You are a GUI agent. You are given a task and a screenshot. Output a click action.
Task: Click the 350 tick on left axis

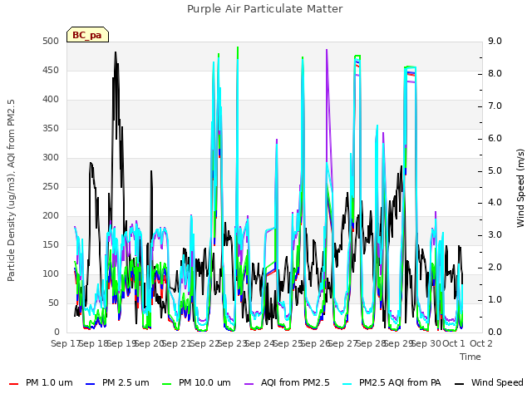click(x=51, y=129)
